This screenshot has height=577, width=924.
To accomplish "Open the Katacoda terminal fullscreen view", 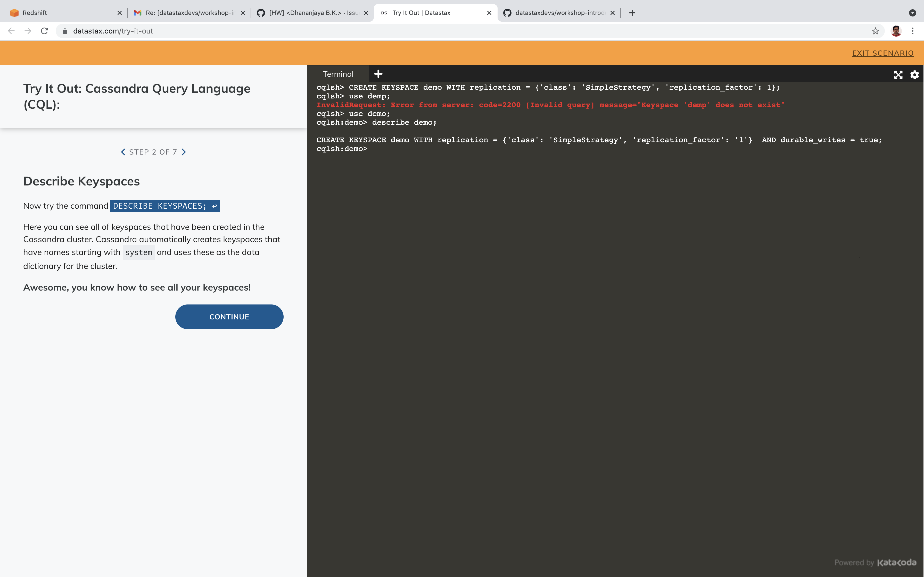I will [x=898, y=75].
